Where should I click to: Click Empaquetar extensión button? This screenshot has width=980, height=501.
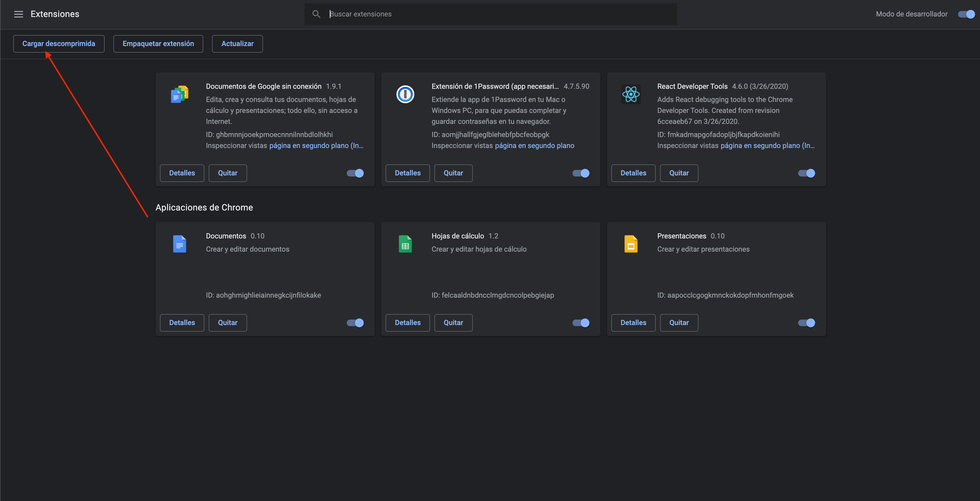[158, 44]
